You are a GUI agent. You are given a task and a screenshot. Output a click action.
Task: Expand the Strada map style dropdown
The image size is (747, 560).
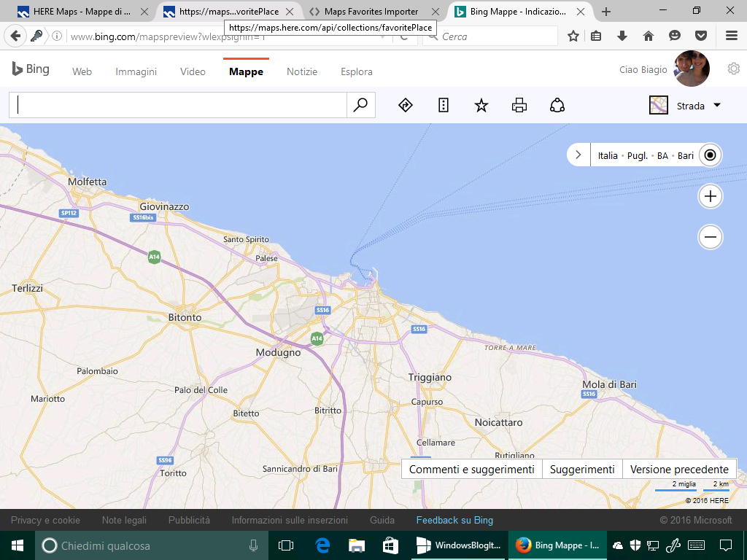click(717, 105)
